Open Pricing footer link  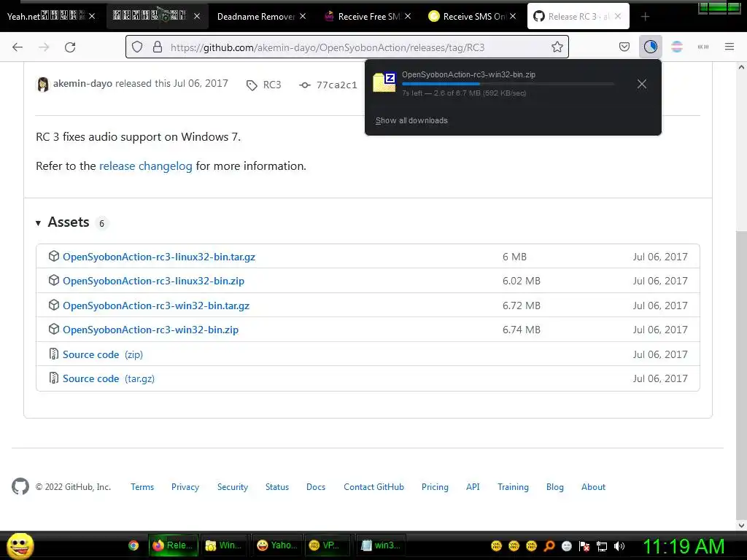pyautogui.click(x=435, y=486)
